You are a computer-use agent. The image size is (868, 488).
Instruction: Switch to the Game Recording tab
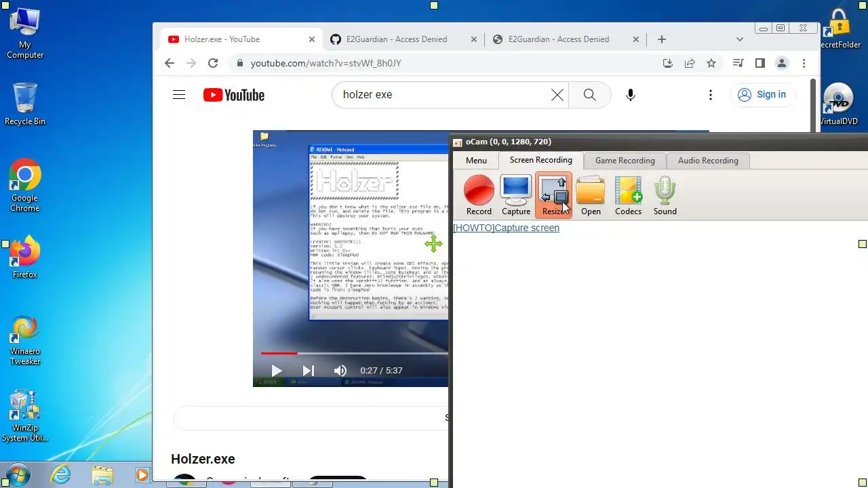coord(625,161)
